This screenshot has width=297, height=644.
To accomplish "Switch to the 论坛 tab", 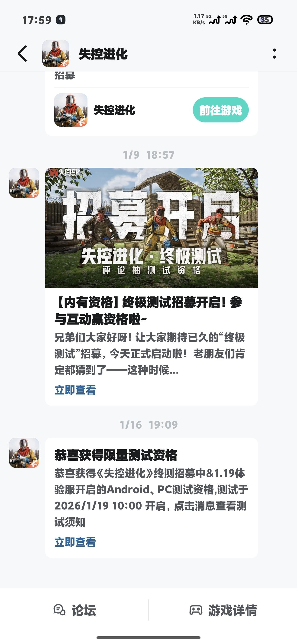I will 74,610.
